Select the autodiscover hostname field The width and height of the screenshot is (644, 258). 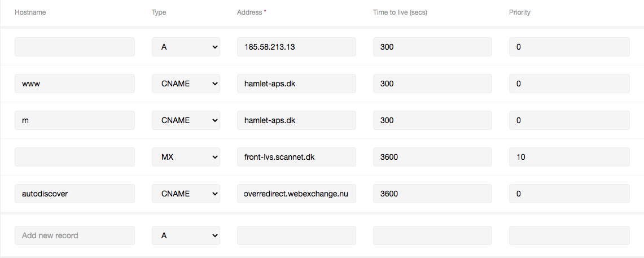tap(75, 194)
